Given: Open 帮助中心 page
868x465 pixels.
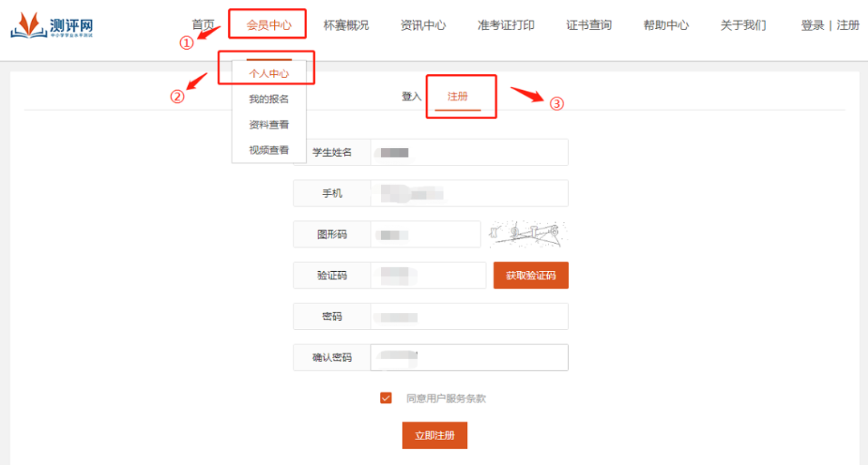Looking at the screenshot, I should coord(666,25).
